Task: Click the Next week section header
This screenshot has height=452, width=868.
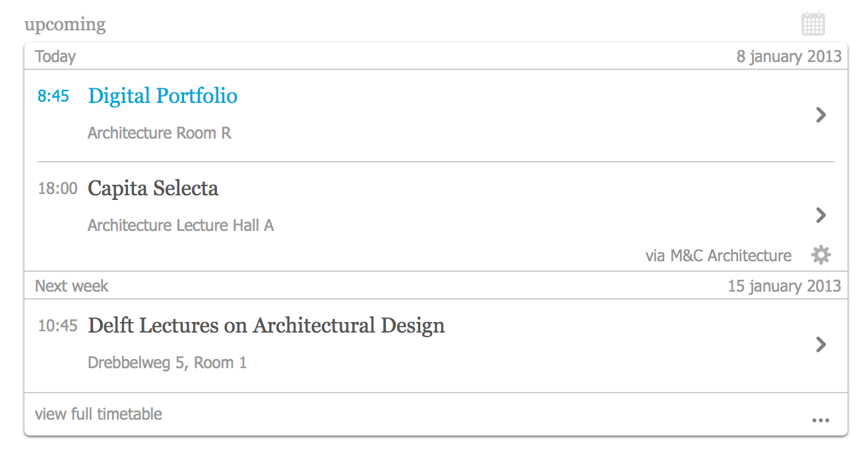Action: tap(71, 286)
